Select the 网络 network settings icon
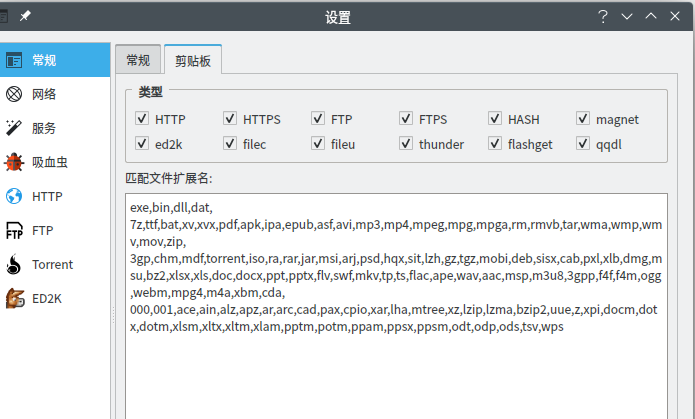The image size is (695, 419). point(14,95)
